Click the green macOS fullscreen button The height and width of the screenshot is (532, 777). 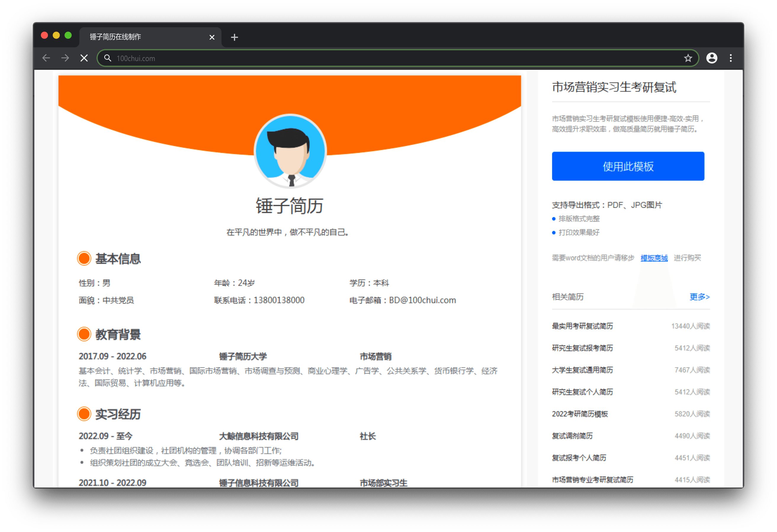pos(68,36)
